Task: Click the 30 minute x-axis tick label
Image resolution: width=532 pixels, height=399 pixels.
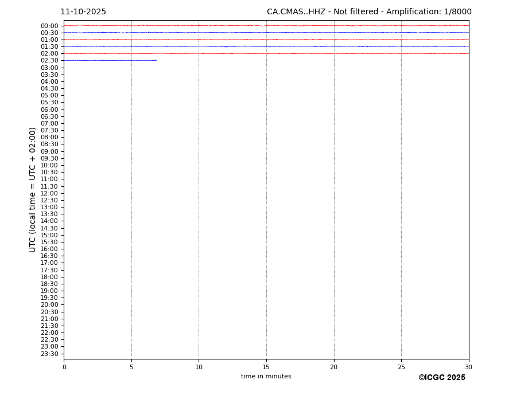Action: click(468, 367)
